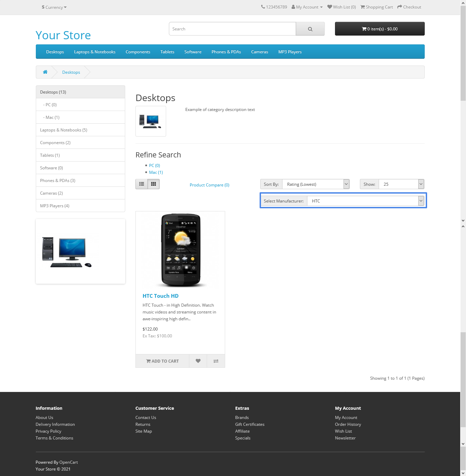Open Order History footer link
Screen dimensions: 466x476
pos(348,424)
